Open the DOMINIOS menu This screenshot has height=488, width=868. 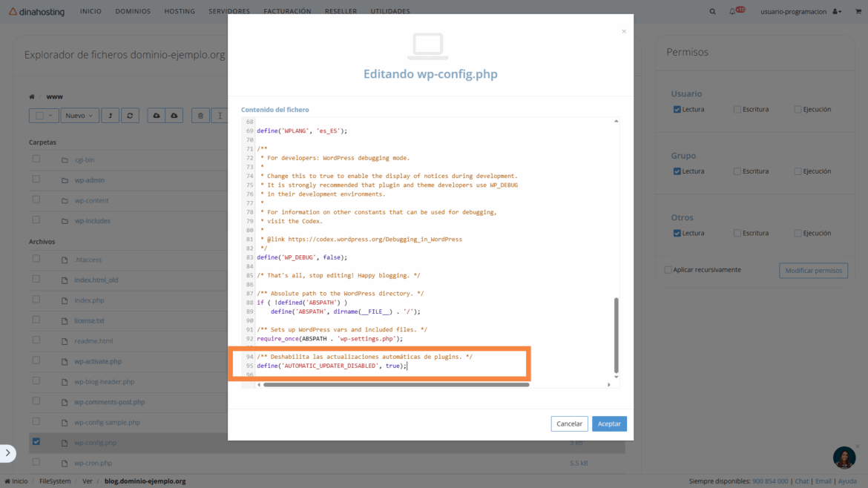pyautogui.click(x=133, y=12)
